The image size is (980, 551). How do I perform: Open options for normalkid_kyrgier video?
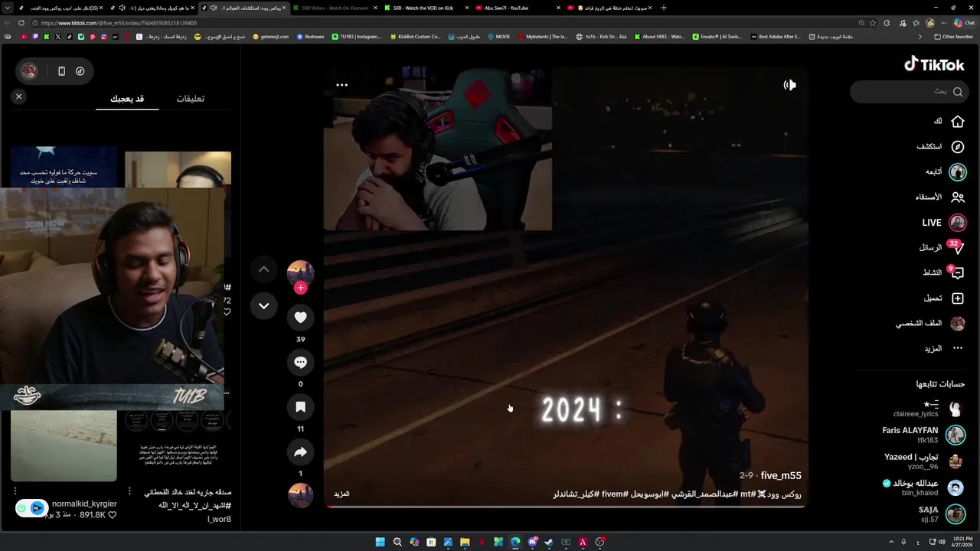coord(15,491)
